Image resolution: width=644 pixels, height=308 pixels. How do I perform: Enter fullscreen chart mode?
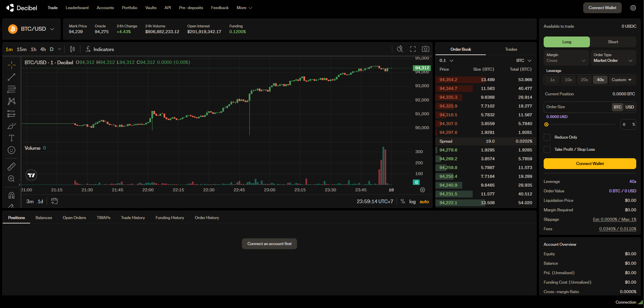click(x=413, y=49)
